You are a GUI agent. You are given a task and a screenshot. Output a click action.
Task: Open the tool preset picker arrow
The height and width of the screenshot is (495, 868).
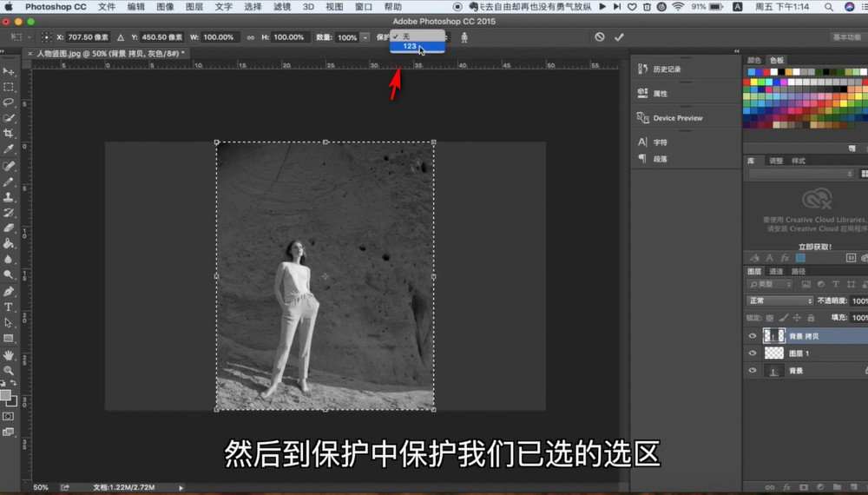[x=30, y=37]
